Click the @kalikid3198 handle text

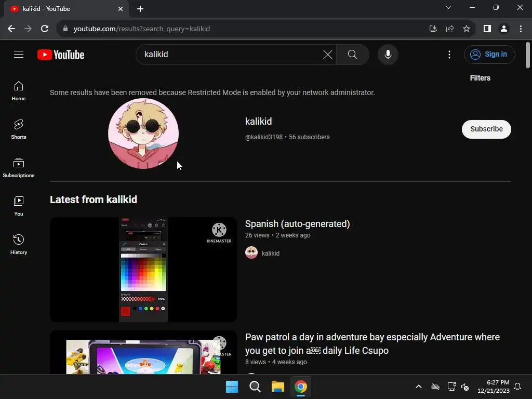click(263, 137)
